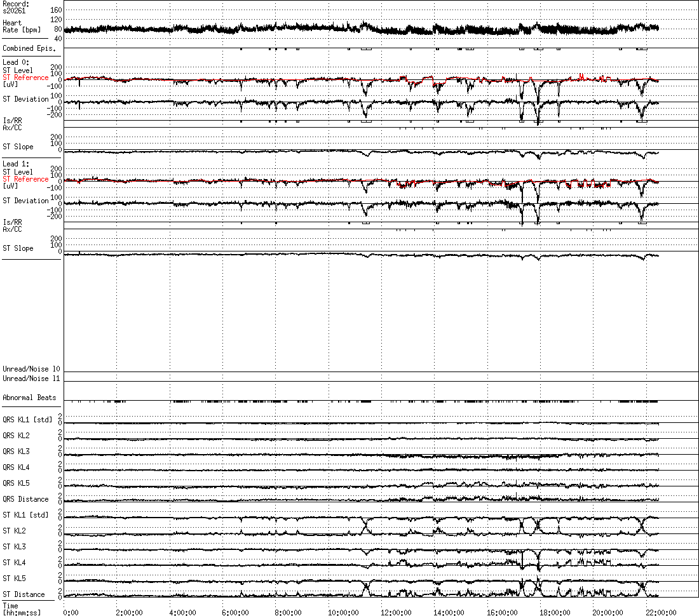The height and width of the screenshot is (616, 699).
Task: Click the Record: s20261 identifier
Action: click(16, 7)
